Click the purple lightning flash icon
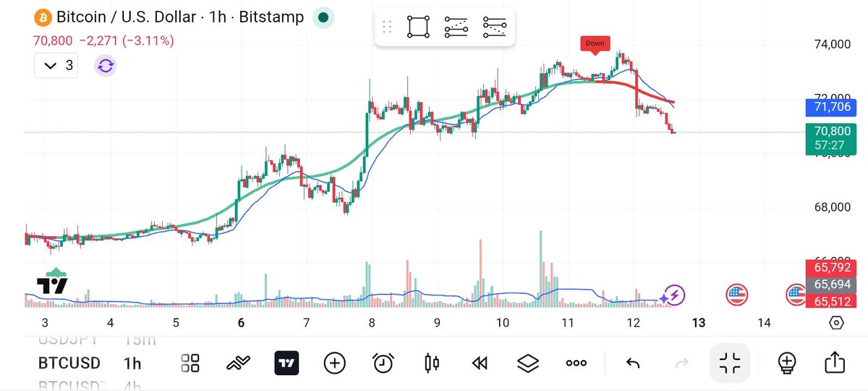This screenshot has width=868, height=391. point(674,295)
